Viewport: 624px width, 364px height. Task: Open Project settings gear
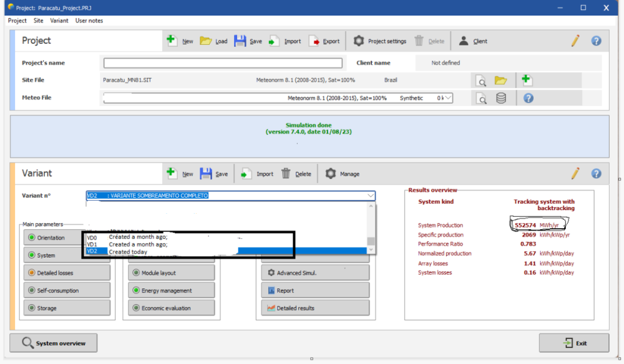click(359, 41)
